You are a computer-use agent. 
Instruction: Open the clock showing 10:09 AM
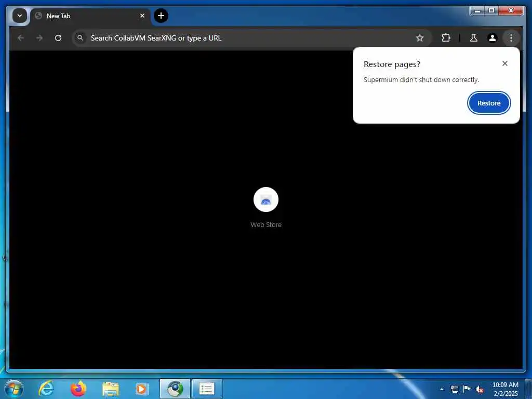click(505, 389)
